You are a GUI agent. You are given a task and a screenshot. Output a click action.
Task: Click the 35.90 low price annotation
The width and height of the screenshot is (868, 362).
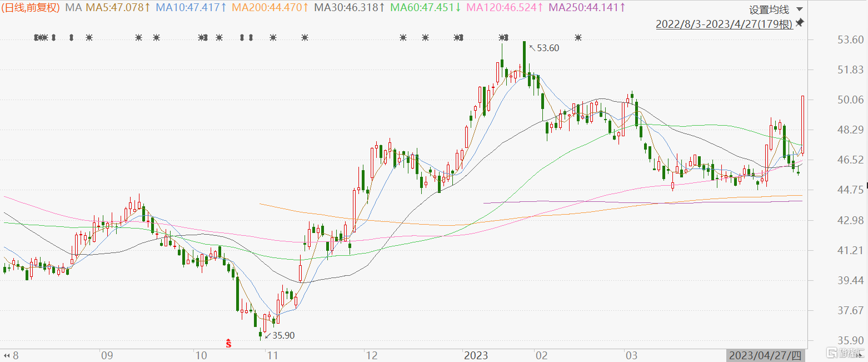click(x=280, y=335)
